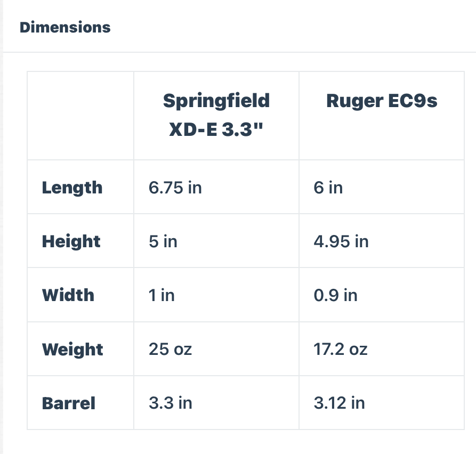
Task: Click the Barrel row label
Action: [69, 403]
